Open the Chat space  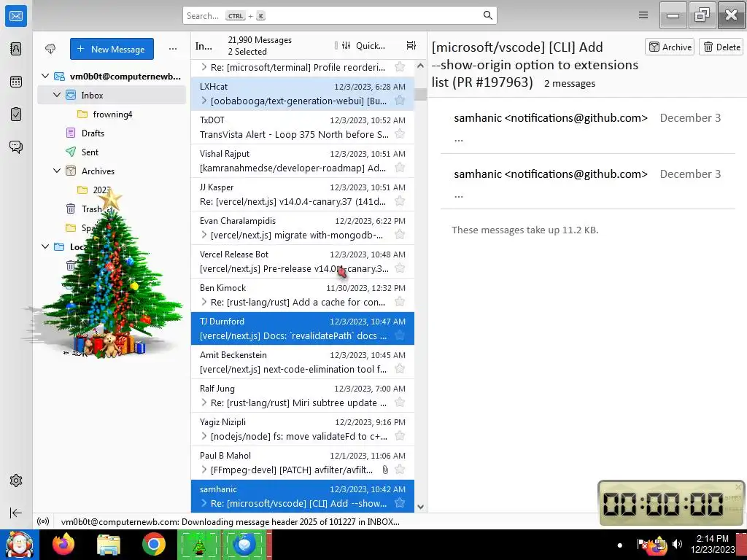(x=16, y=147)
